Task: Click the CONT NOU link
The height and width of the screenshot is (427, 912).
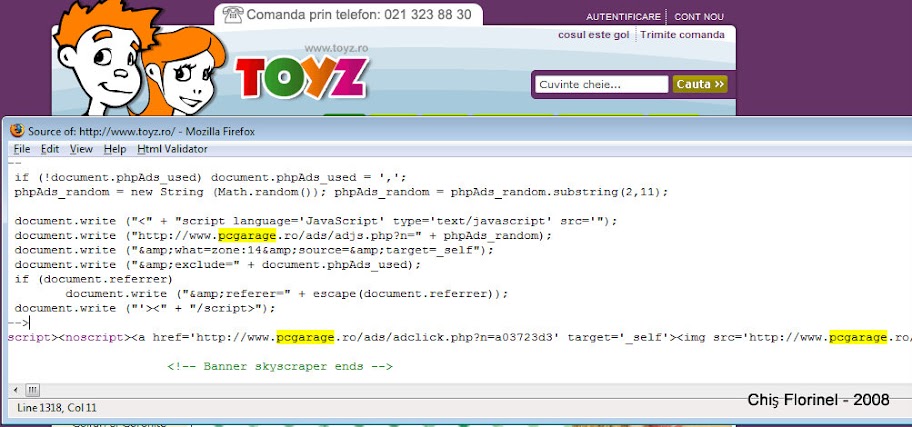Action: [x=699, y=17]
